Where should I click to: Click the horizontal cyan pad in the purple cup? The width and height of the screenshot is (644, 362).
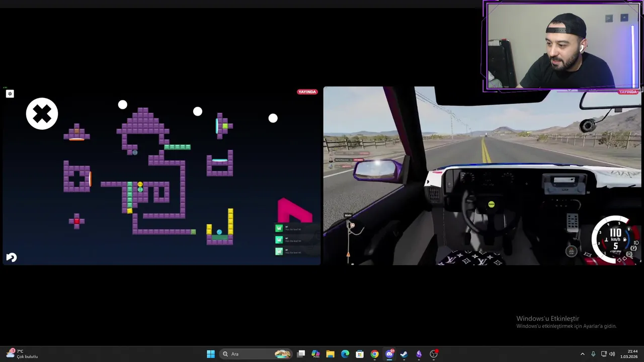(x=219, y=160)
